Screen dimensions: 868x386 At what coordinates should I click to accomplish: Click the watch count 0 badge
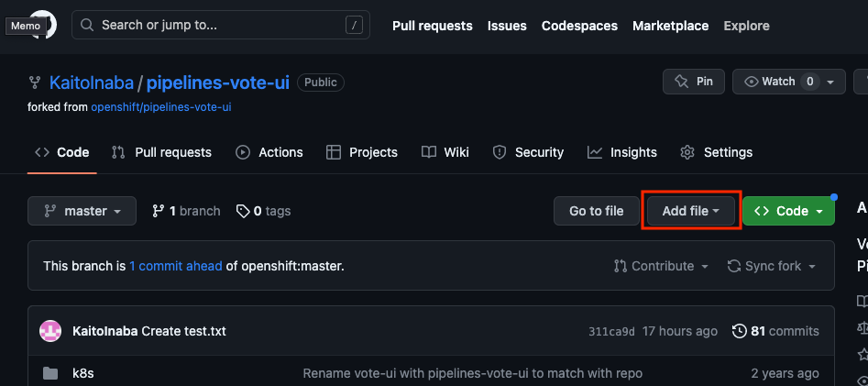(810, 82)
